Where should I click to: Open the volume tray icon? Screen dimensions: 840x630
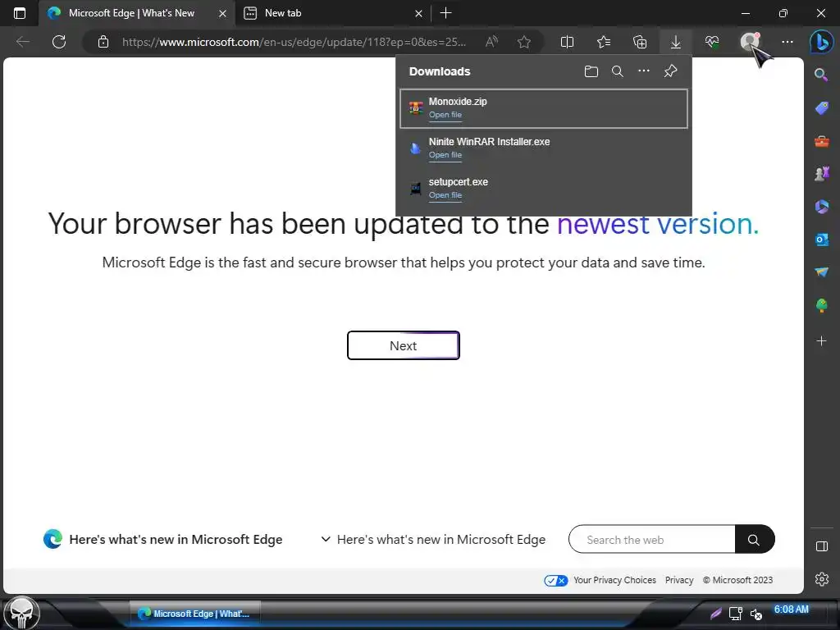point(756,614)
